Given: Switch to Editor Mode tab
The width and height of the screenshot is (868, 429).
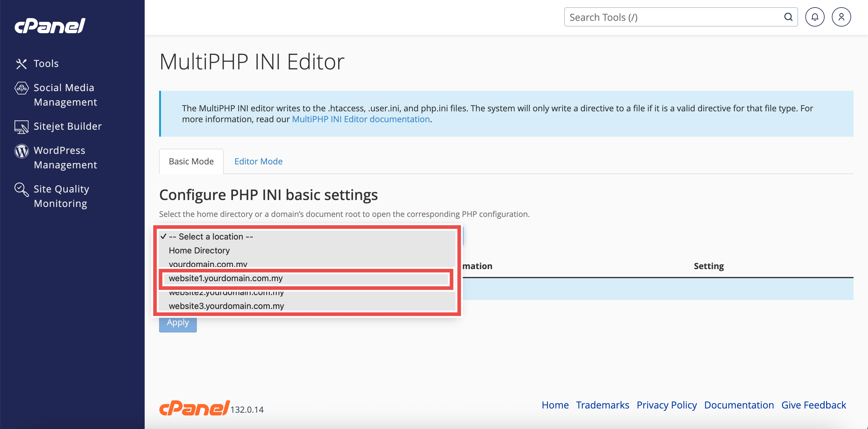Looking at the screenshot, I should [258, 161].
